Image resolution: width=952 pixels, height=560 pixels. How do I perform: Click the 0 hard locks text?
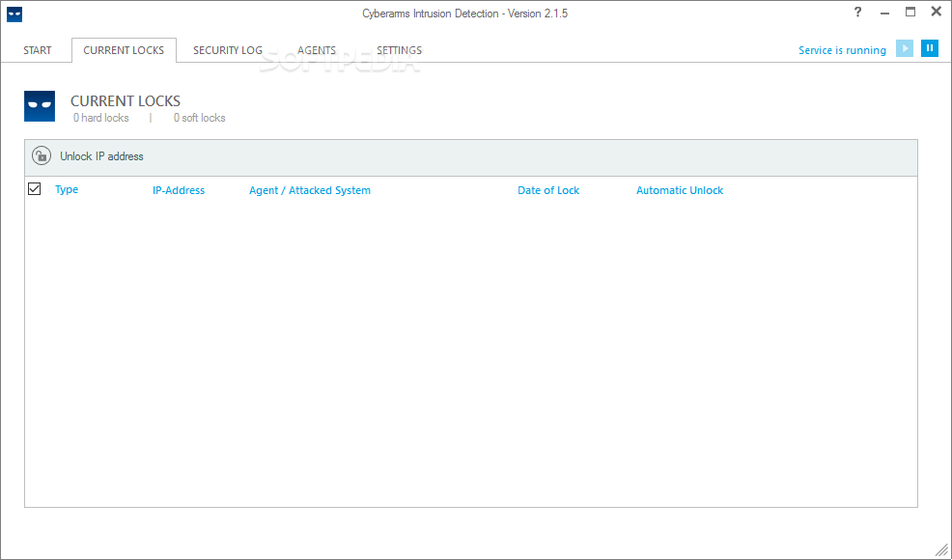pos(100,118)
